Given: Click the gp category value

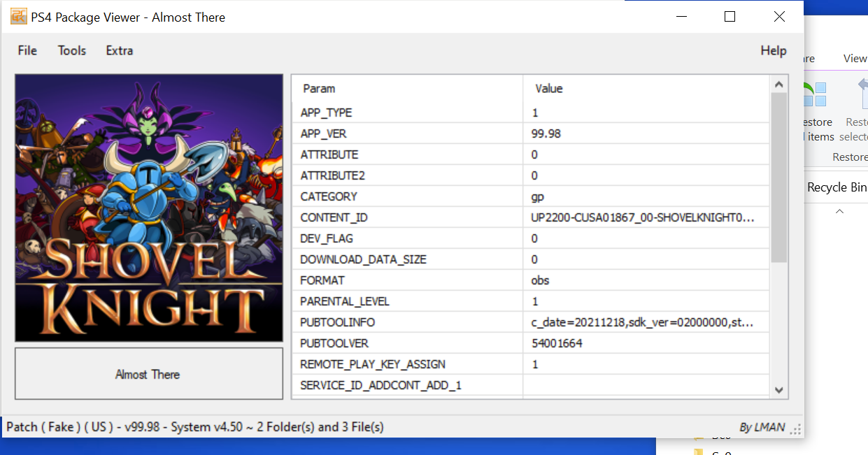Looking at the screenshot, I should [538, 197].
